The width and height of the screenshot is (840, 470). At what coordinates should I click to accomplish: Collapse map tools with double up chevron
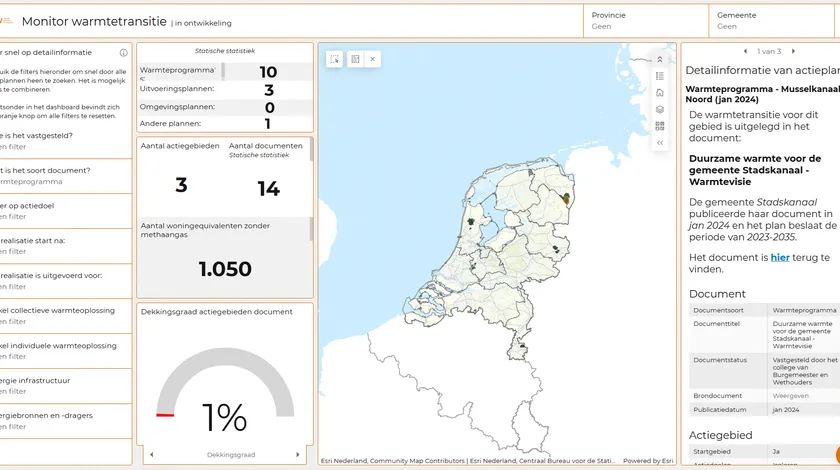[660, 59]
